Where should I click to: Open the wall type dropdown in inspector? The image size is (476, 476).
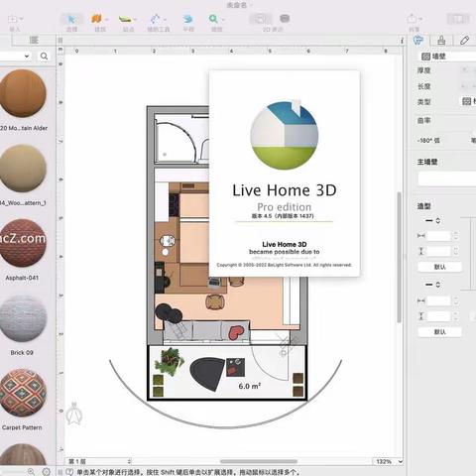(x=469, y=101)
